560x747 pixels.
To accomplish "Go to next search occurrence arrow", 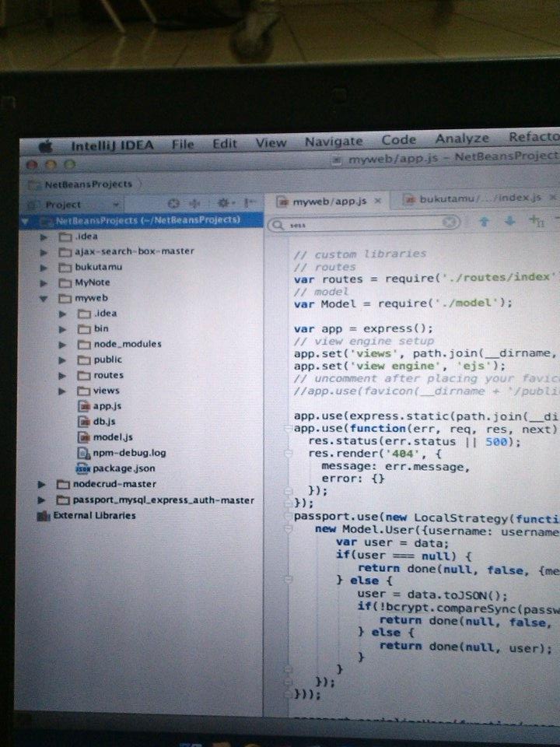I will pos(510,220).
